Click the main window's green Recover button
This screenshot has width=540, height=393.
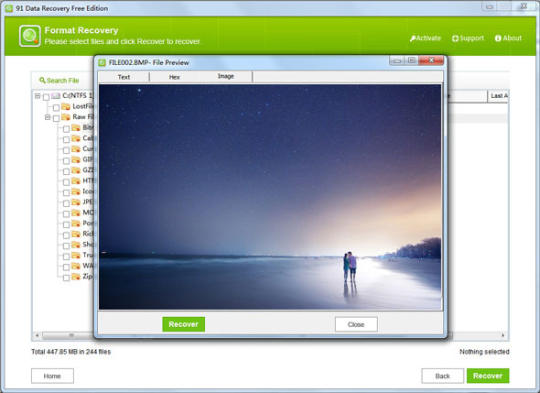click(488, 376)
